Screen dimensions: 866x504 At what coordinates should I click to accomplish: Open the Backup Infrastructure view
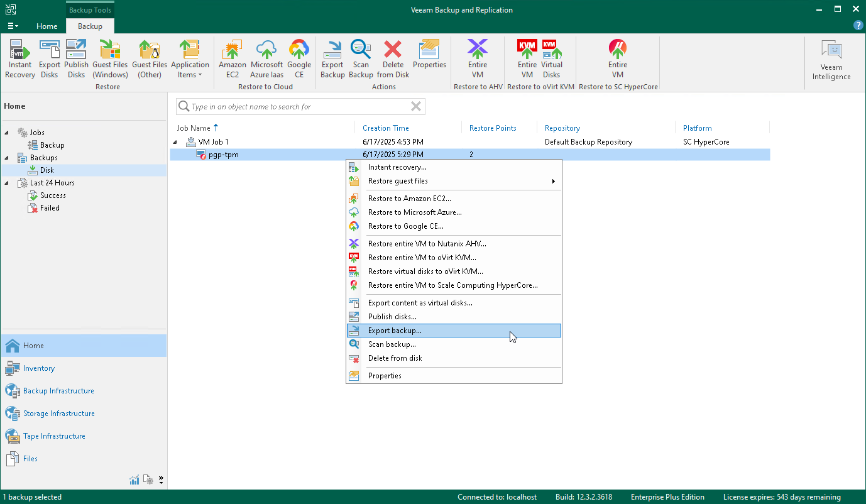click(84, 391)
